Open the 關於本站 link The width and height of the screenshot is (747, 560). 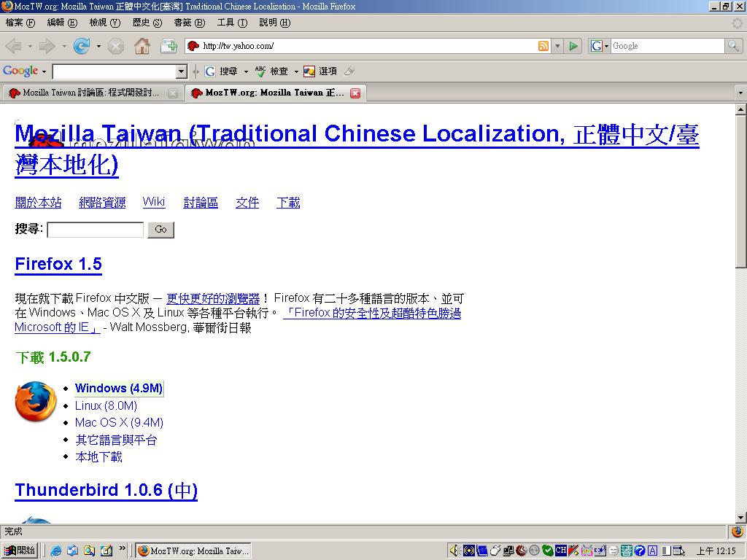(38, 203)
